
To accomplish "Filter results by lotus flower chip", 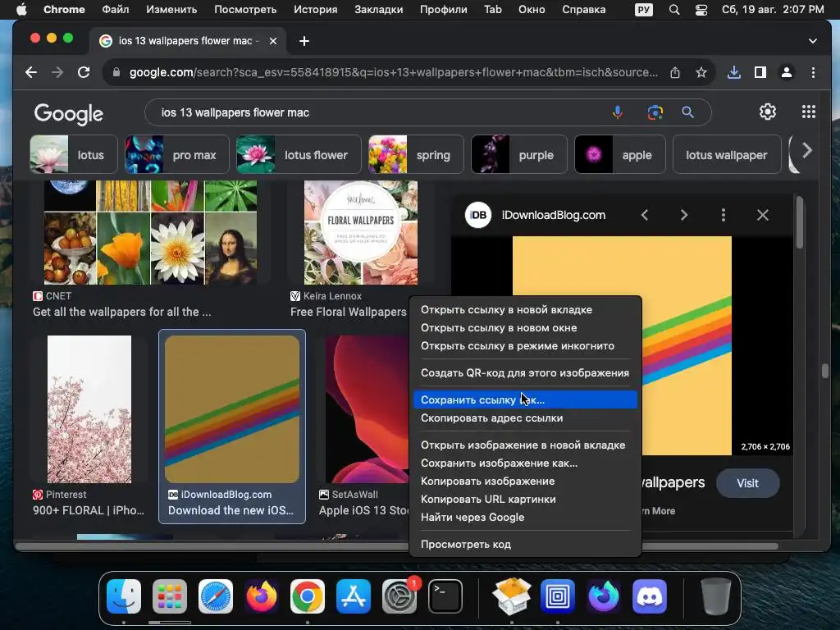I will [x=299, y=155].
